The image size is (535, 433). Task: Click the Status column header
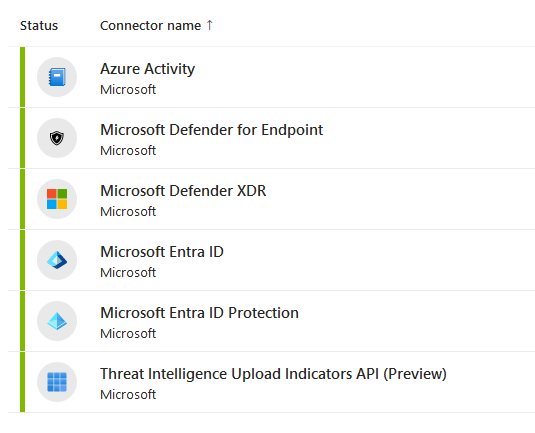(39, 26)
